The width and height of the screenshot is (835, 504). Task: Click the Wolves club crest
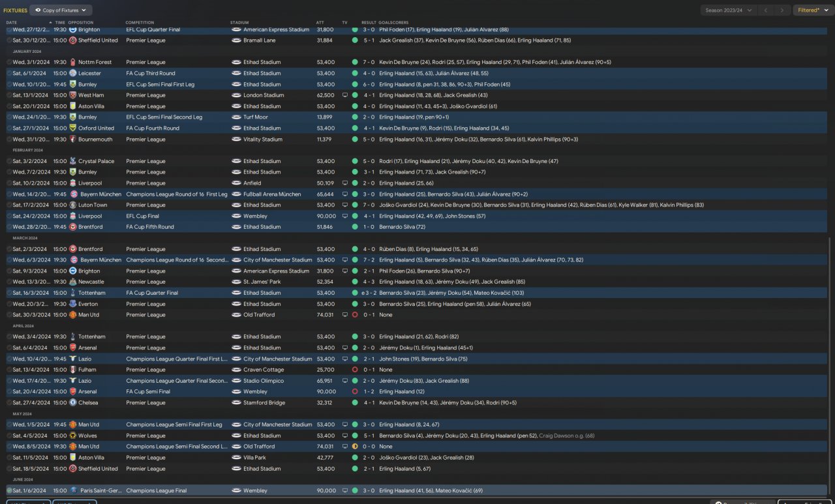73,436
